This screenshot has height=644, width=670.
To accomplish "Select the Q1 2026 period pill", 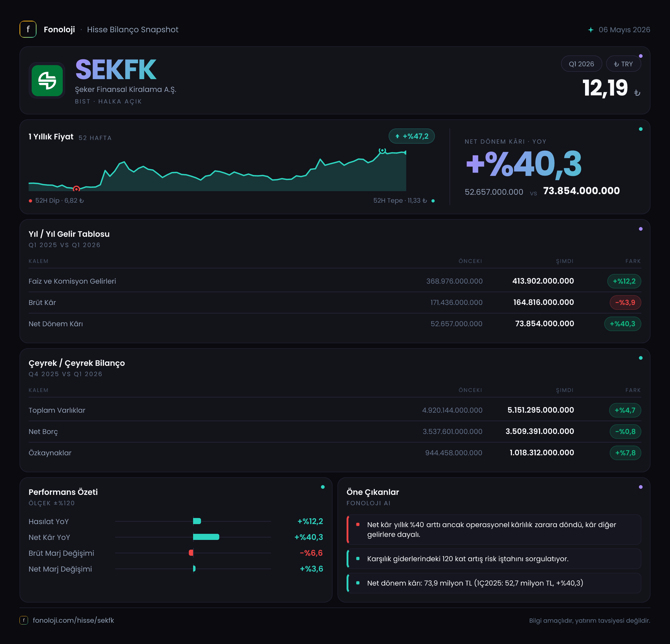I will pyautogui.click(x=581, y=64).
